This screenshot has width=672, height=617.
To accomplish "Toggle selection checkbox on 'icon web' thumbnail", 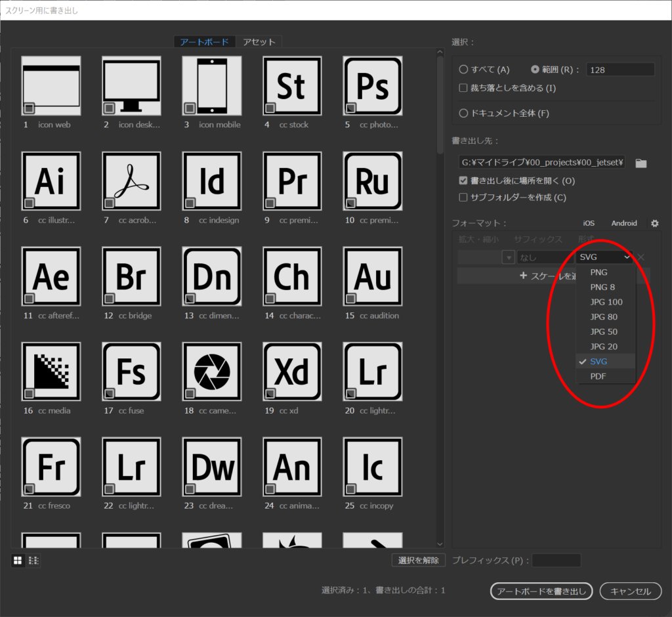I will click(x=29, y=108).
